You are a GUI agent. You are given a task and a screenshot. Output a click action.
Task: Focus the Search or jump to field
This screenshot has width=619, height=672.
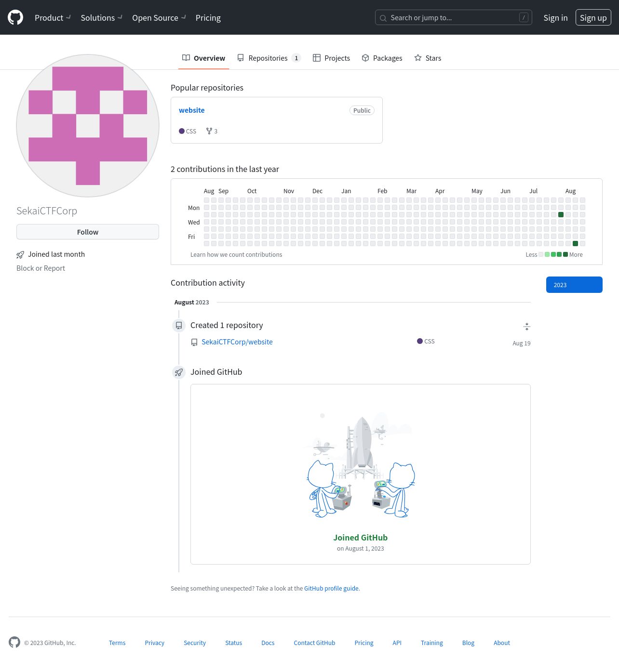pyautogui.click(x=453, y=18)
